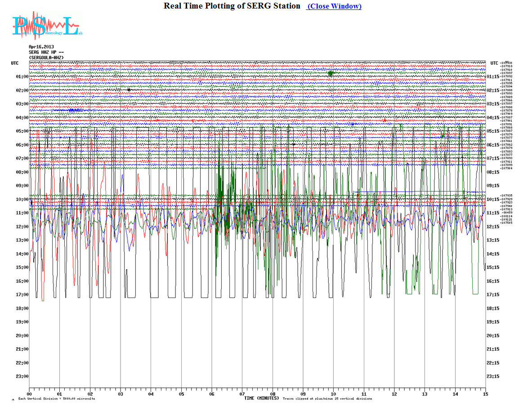The width and height of the screenshot is (532, 405).
Task: Select the Apr16,2013 date text
Action: click(x=41, y=47)
